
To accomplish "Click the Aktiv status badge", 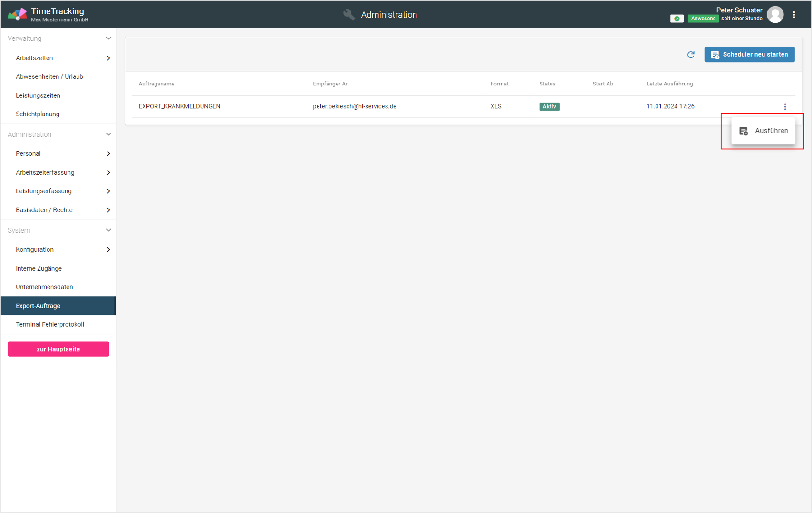I will click(x=549, y=107).
